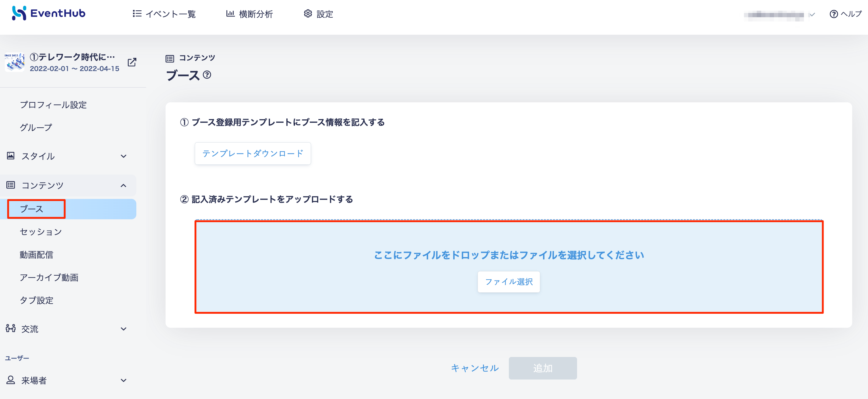This screenshot has width=868, height=399.
Task: Expand the スタイル section chevron
Action: 124,156
